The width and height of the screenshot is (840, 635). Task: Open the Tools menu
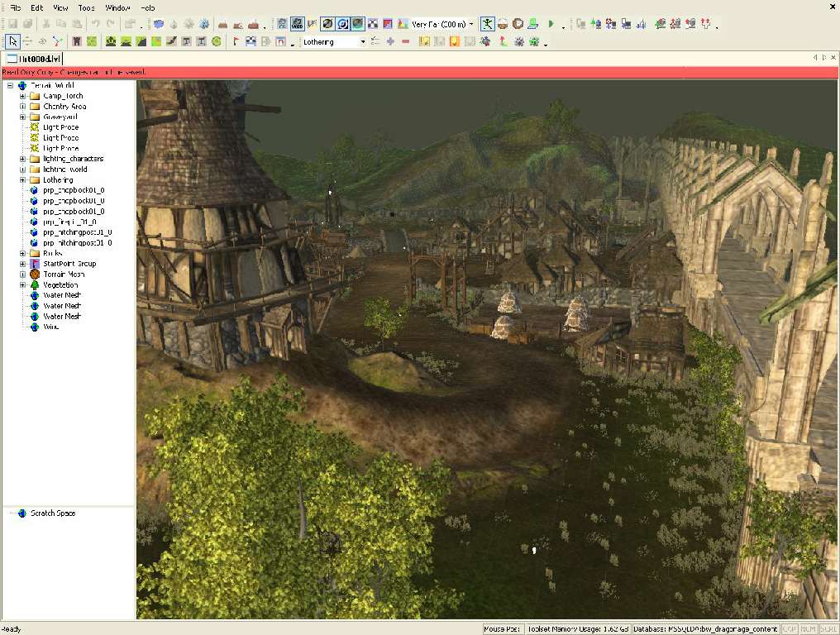(x=86, y=7)
